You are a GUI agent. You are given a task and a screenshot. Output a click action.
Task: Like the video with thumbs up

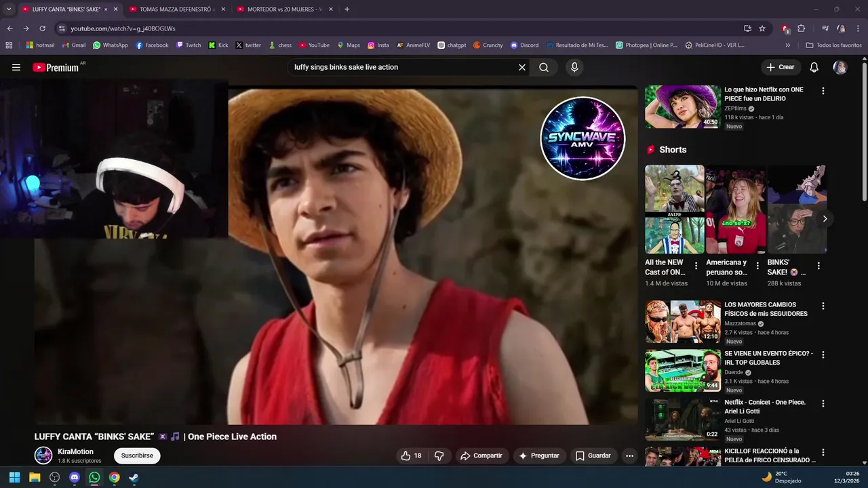(411, 455)
